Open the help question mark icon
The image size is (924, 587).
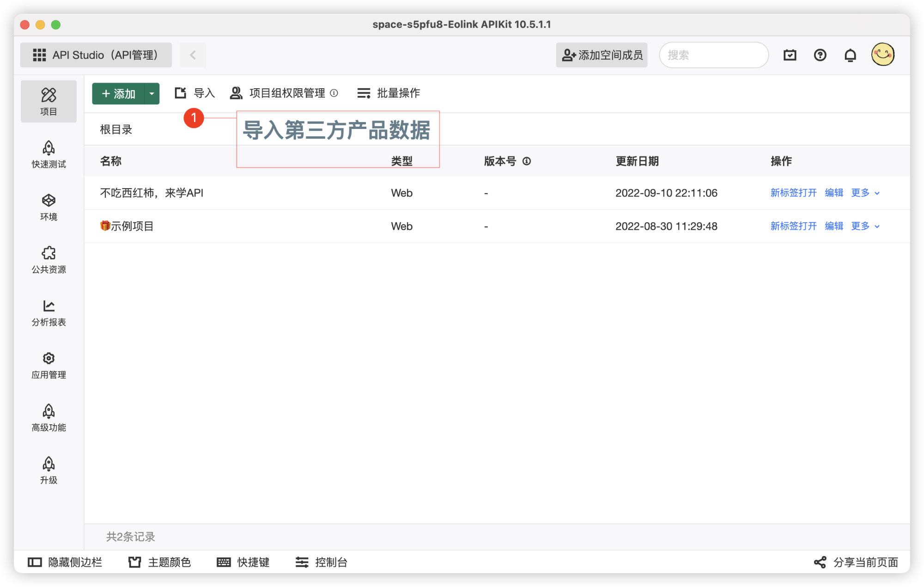coord(820,55)
